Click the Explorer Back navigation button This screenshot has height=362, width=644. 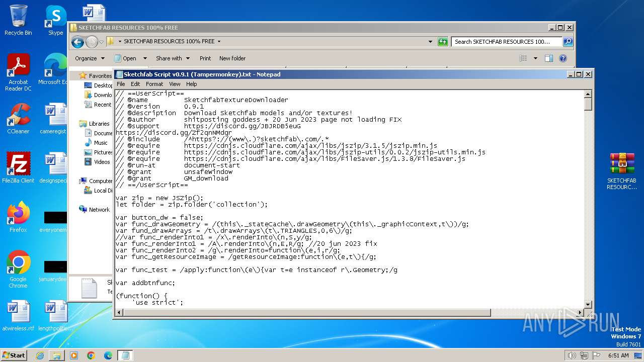click(x=77, y=42)
